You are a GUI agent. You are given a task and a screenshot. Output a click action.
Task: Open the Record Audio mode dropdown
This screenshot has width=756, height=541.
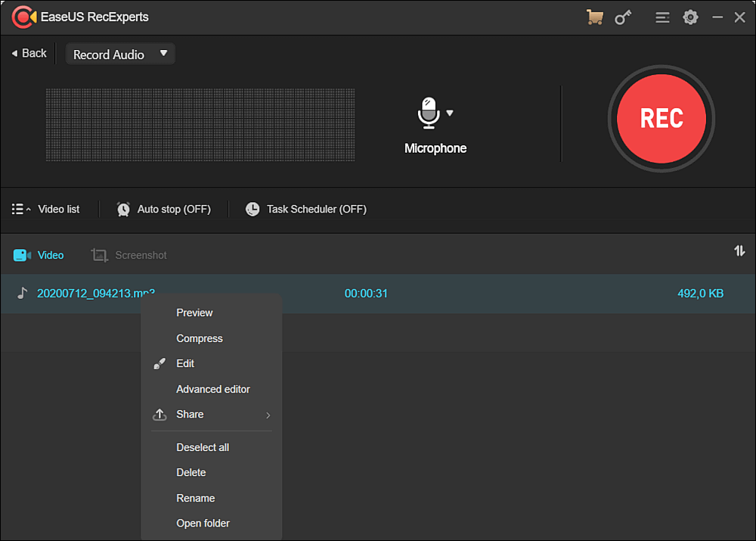pos(119,54)
